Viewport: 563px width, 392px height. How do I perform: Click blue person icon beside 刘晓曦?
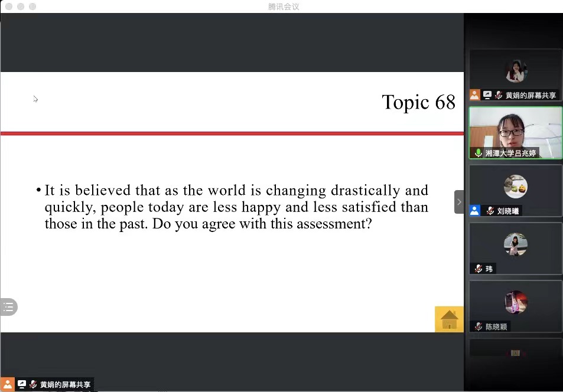475,211
